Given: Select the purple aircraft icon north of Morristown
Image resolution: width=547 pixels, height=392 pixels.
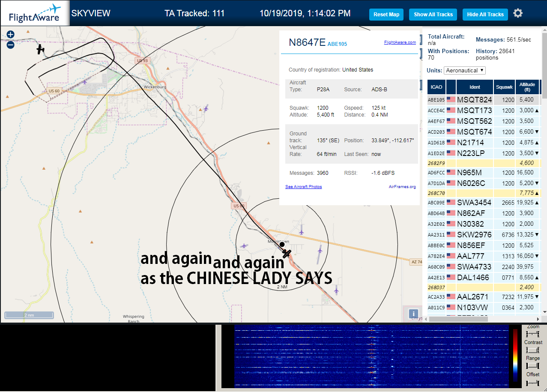Looking at the screenshot, I should point(302,232).
